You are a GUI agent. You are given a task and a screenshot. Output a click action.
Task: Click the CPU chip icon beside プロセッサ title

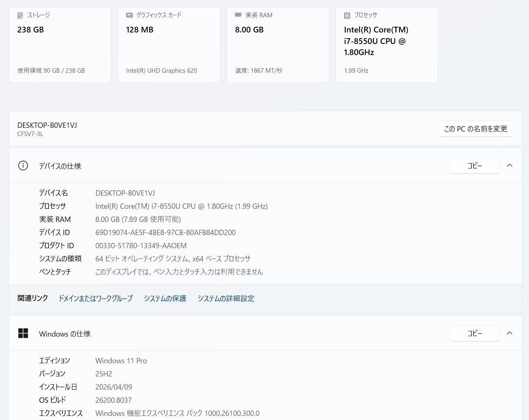(347, 16)
